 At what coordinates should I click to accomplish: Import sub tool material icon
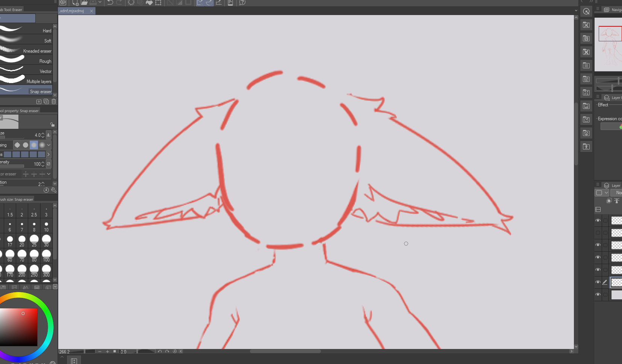[39, 101]
